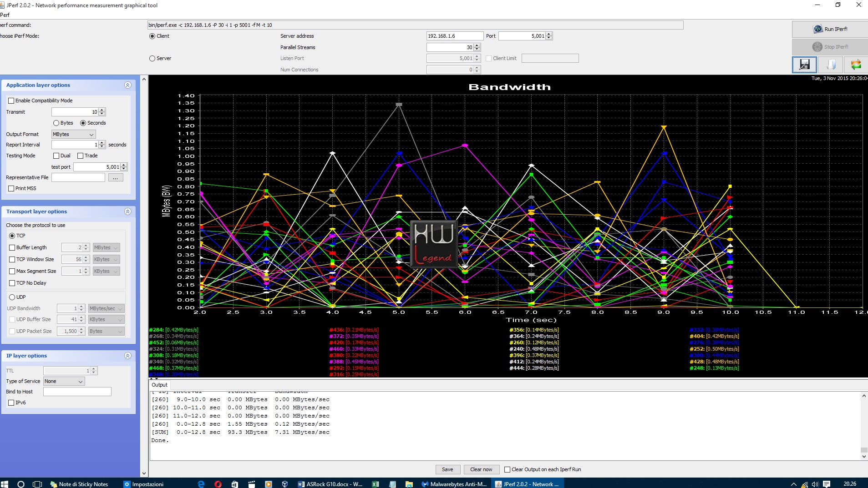Image resolution: width=868 pixels, height=488 pixels.
Task: Open the Max Segment Size KBytes dropdown
Action: coord(106,271)
